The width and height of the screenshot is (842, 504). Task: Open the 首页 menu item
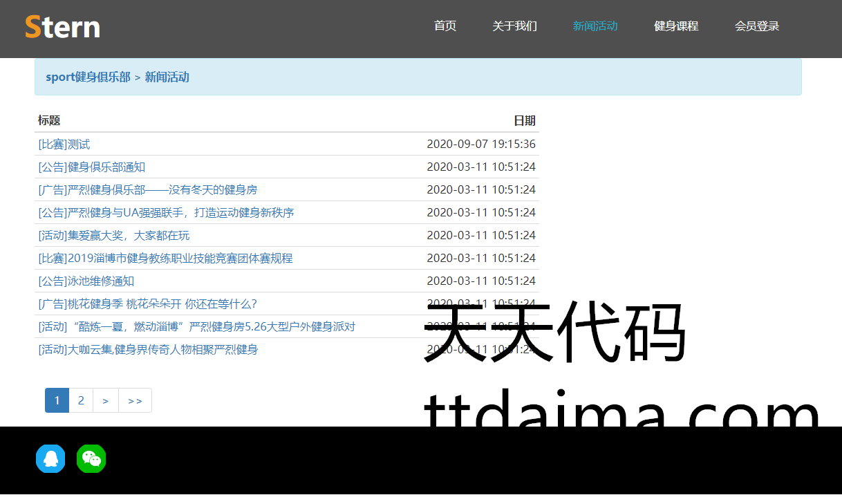click(x=445, y=26)
